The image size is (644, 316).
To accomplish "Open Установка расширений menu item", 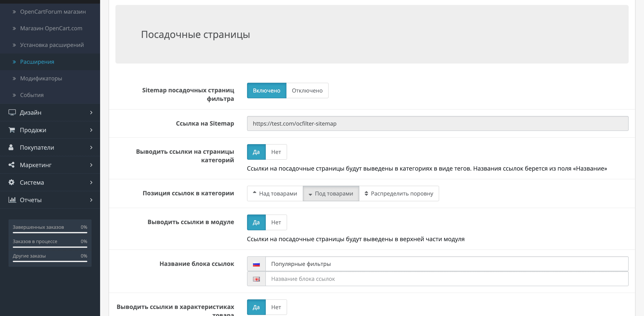I will (50, 45).
